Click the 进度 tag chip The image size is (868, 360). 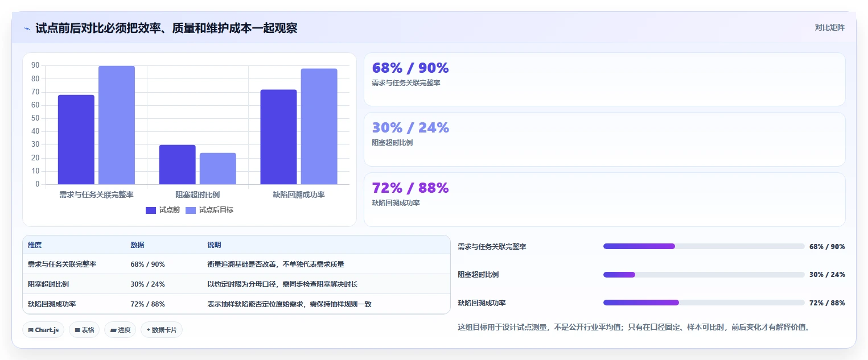(x=120, y=330)
